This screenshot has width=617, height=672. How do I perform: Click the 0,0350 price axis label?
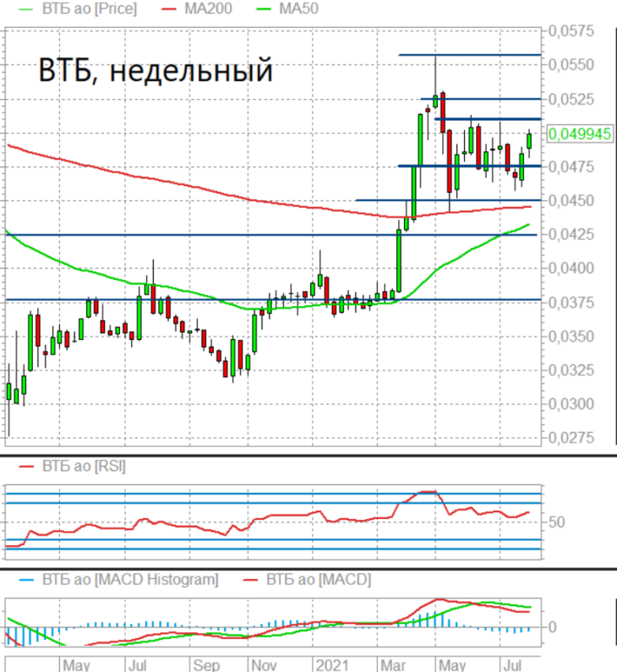pyautogui.click(x=571, y=336)
